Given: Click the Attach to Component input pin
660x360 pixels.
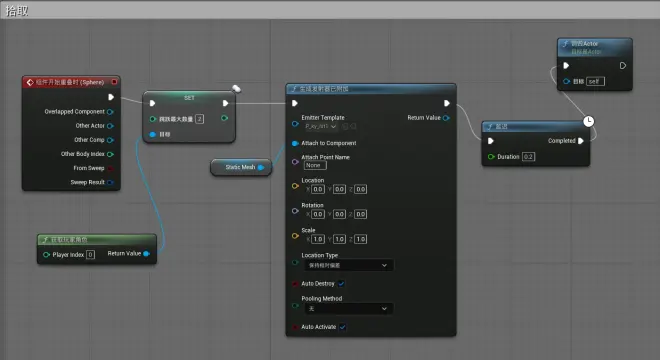Looking at the screenshot, I should [295, 144].
